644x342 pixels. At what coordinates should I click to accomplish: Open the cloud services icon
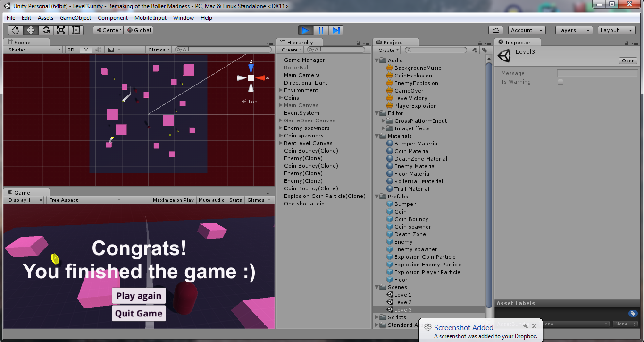click(x=495, y=30)
